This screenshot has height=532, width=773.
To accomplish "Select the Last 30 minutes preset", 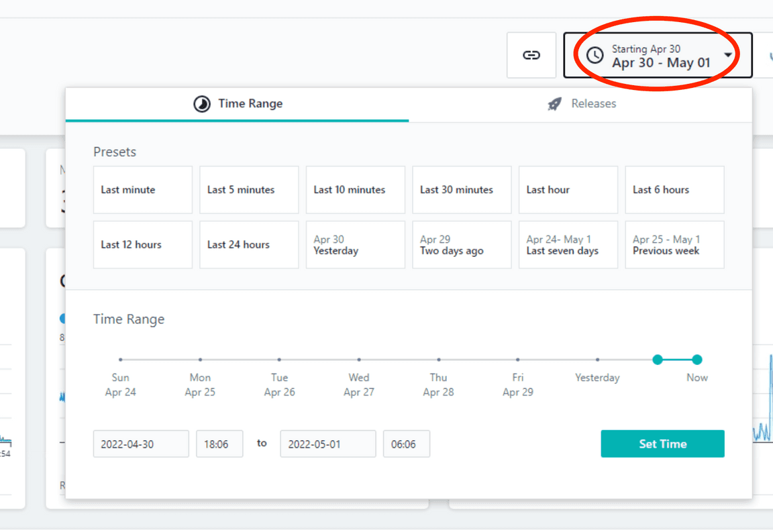I will (461, 190).
